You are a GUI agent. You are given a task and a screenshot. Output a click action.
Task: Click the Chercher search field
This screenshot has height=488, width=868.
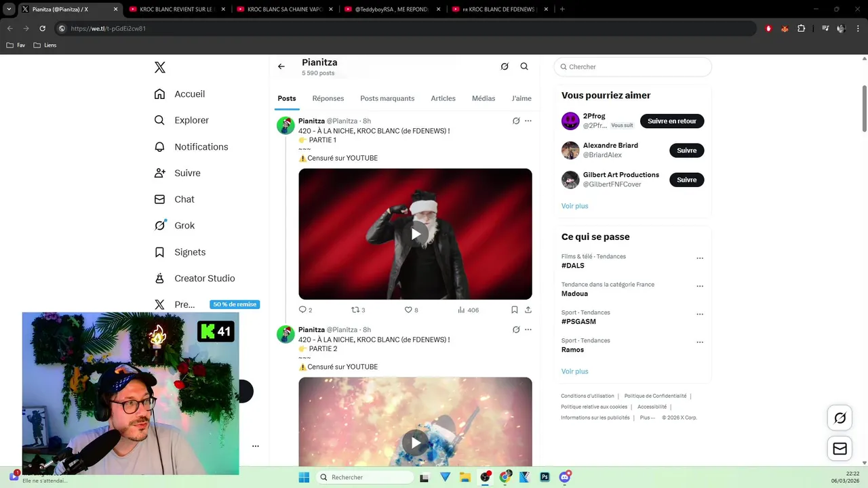coord(633,66)
